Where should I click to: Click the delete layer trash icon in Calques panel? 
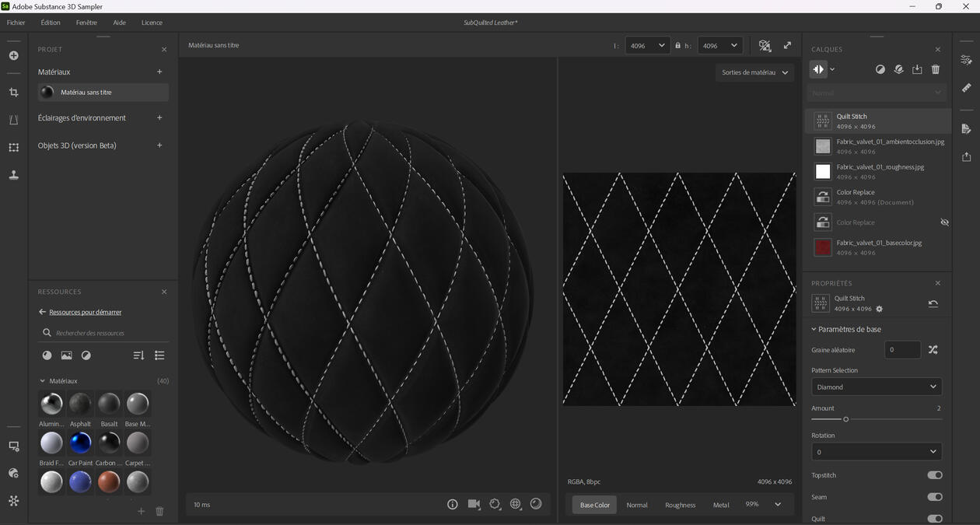(x=936, y=69)
